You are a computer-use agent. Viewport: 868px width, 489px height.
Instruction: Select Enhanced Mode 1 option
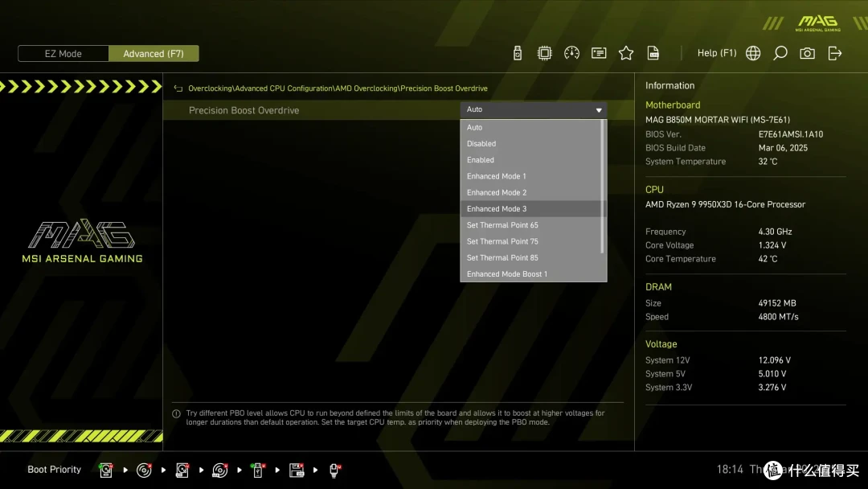tap(533, 176)
